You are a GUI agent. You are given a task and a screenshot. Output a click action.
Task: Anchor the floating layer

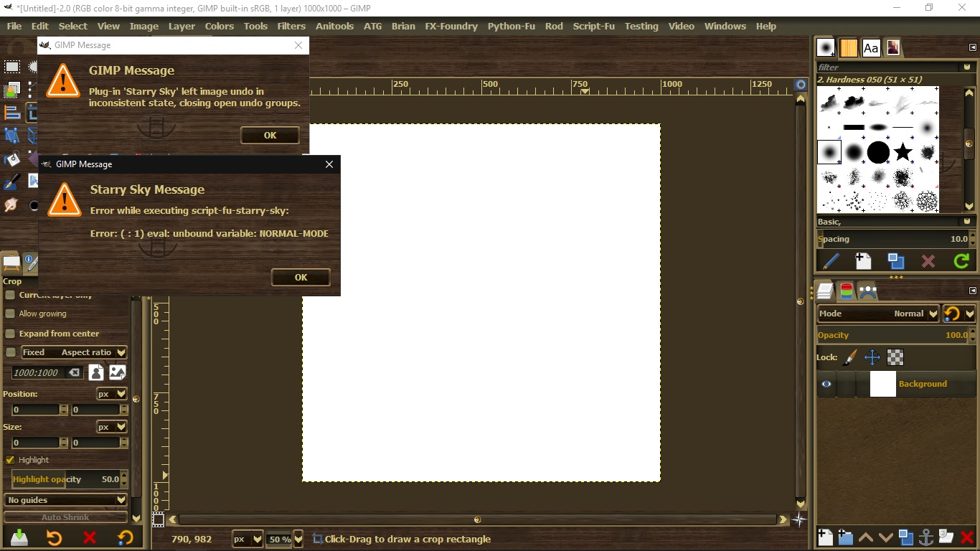pos(926,537)
